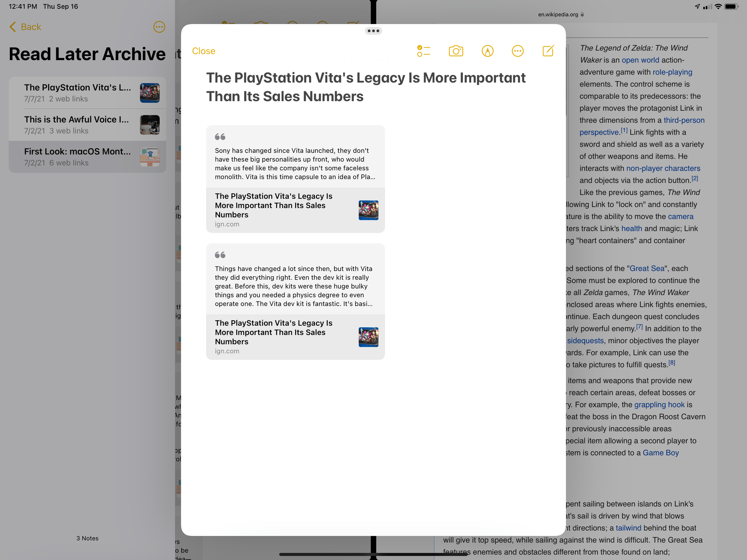Tap citation [7] in the Wikipedia article
Image resolution: width=747 pixels, height=560 pixels.
(639, 327)
